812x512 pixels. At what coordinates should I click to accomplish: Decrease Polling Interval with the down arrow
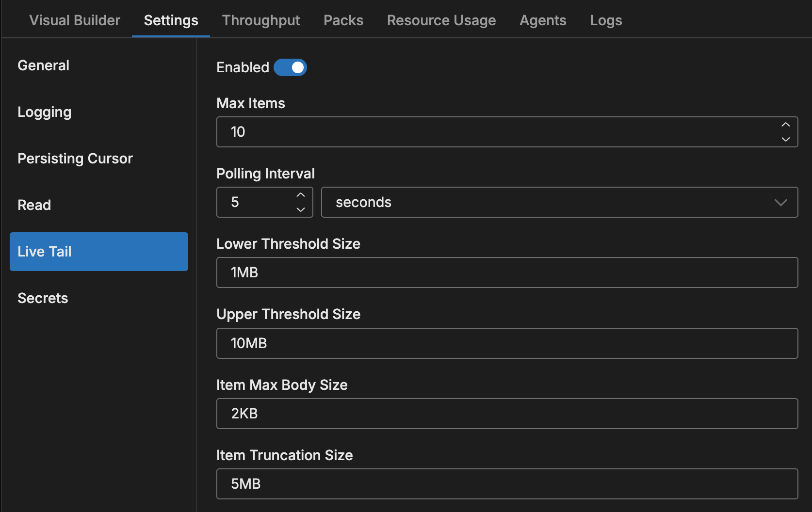[300, 209]
